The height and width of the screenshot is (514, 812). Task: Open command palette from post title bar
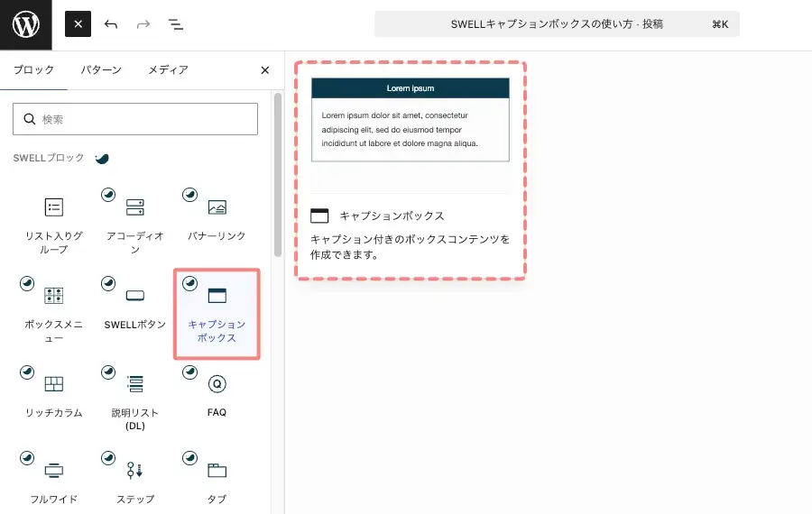click(557, 23)
